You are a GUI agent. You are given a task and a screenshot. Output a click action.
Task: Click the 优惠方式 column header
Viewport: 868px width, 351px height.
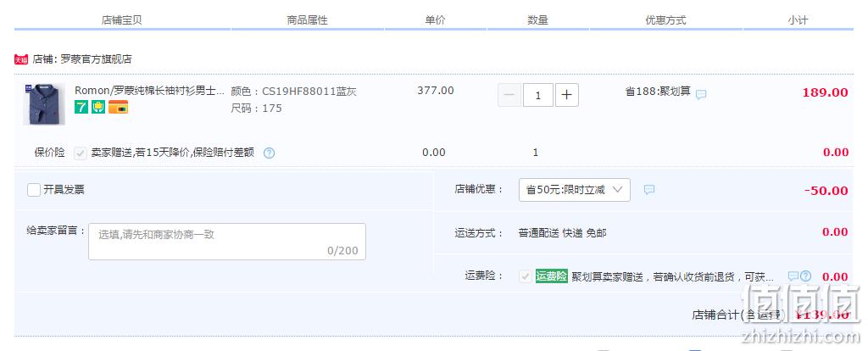click(665, 20)
